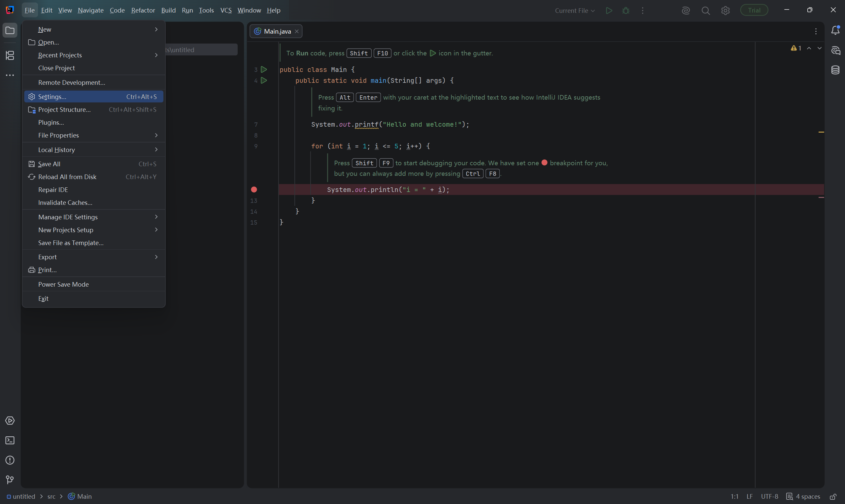Open AI chat tool window on right
The height and width of the screenshot is (504, 845).
coord(835,50)
